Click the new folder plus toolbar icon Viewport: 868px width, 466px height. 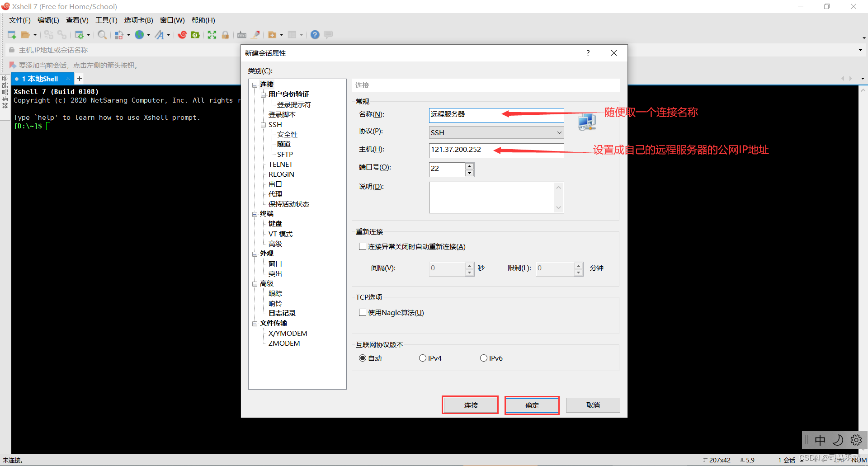[272, 35]
